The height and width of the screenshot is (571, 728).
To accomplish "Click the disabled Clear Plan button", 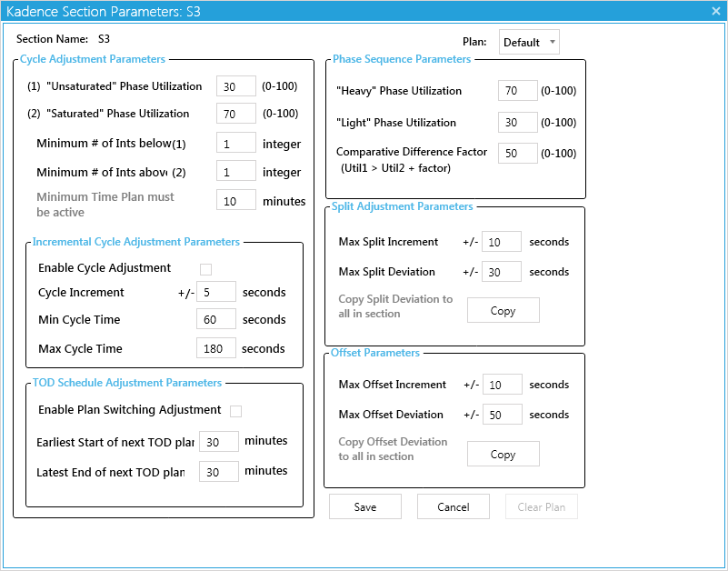I will [541, 506].
